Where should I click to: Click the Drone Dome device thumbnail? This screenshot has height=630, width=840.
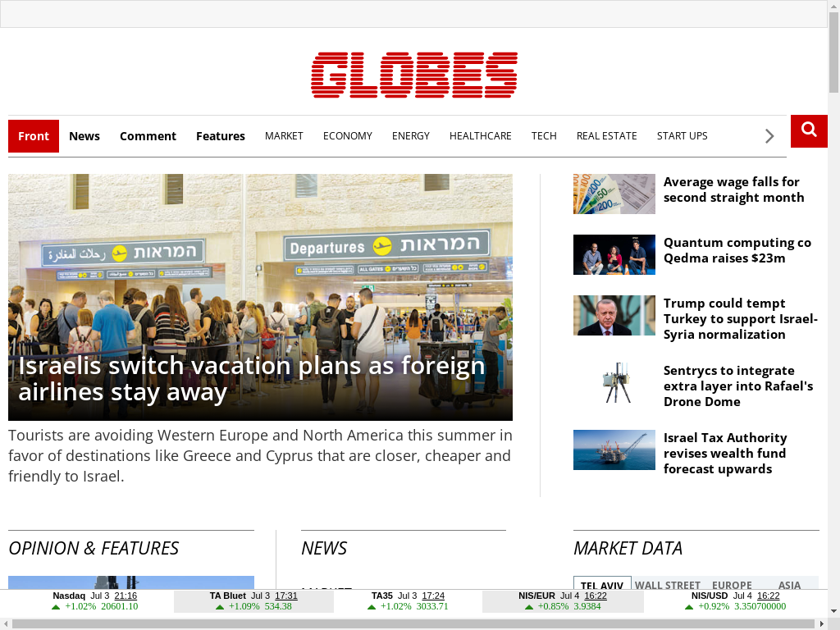614,382
